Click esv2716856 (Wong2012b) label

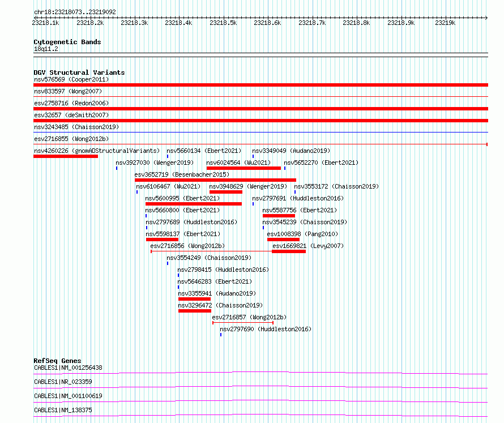pos(187,246)
